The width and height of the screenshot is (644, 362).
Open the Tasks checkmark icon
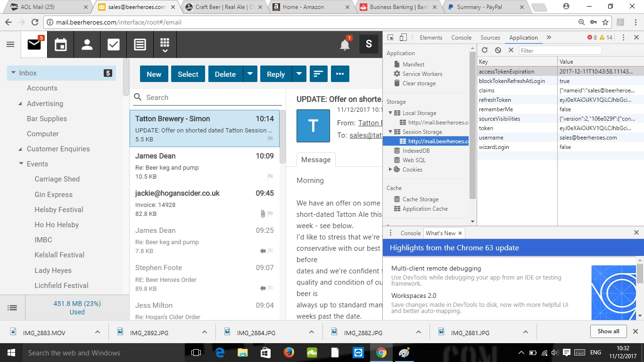(113, 45)
